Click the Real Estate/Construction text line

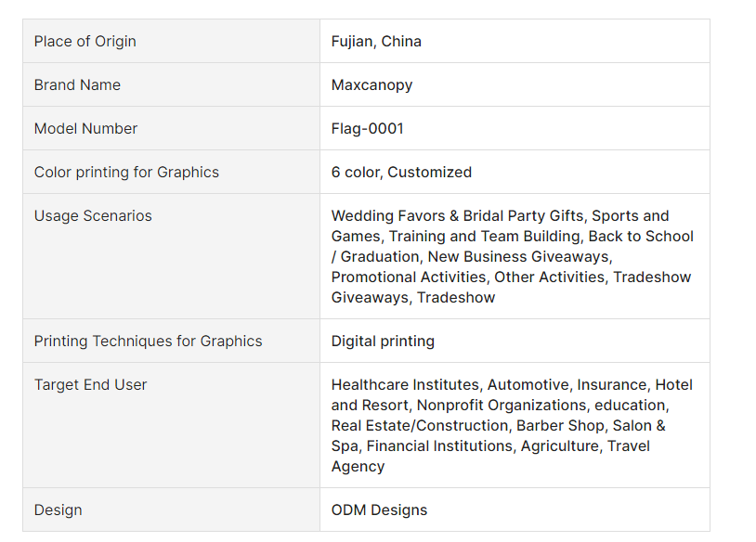pyautogui.click(x=498, y=426)
